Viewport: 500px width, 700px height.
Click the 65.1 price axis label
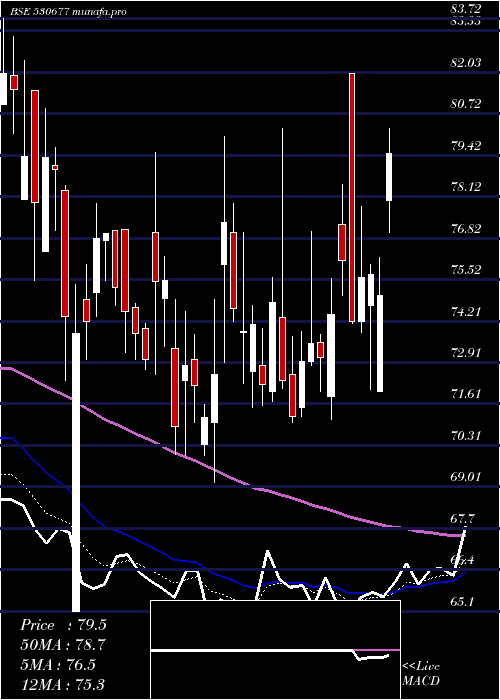[x=462, y=601]
